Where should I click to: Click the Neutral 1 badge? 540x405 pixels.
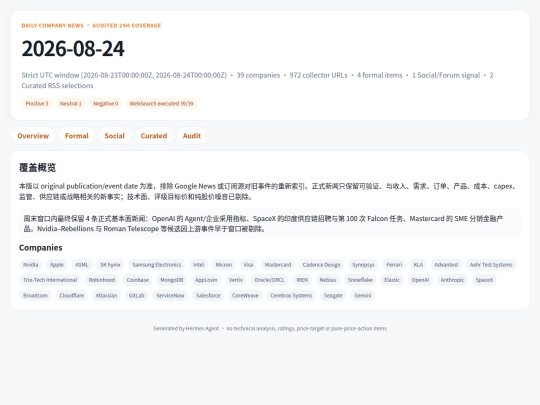71,104
